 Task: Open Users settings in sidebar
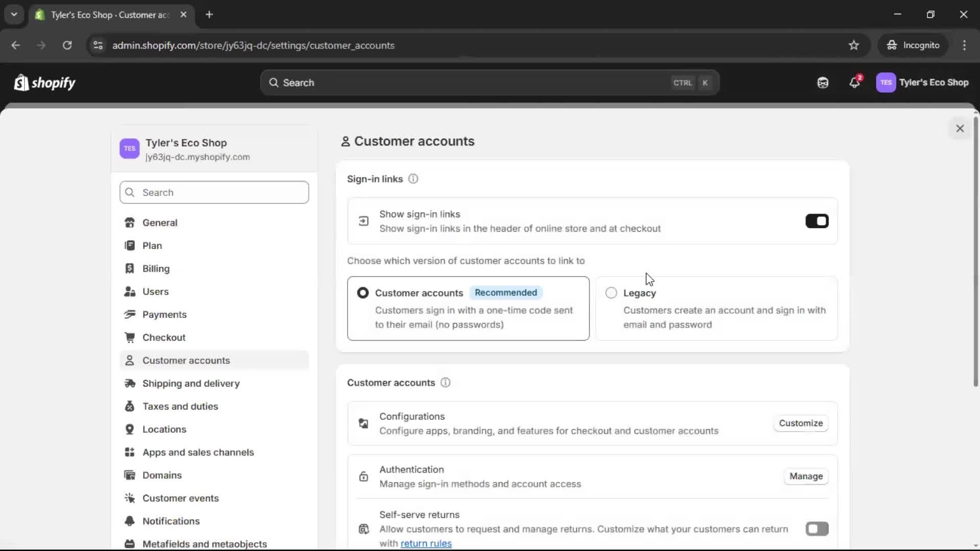click(156, 291)
